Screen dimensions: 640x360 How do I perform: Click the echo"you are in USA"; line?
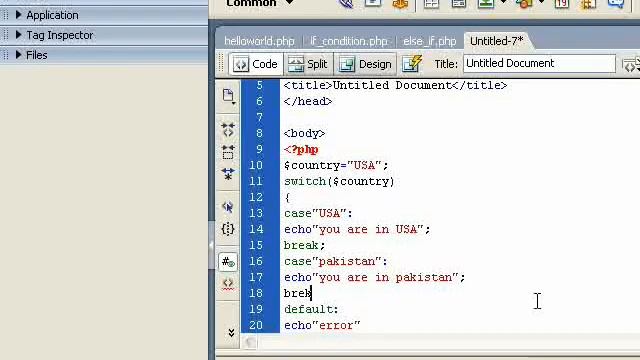(357, 229)
